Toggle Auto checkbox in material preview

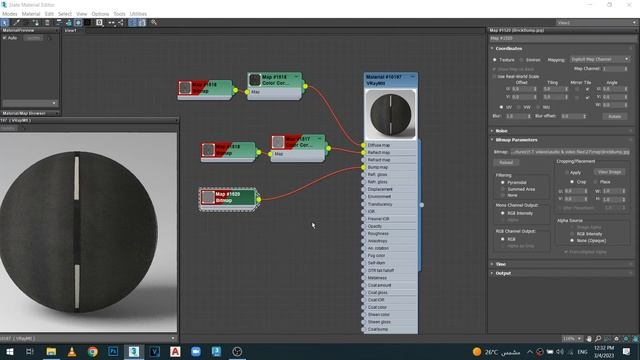[x=5, y=38]
